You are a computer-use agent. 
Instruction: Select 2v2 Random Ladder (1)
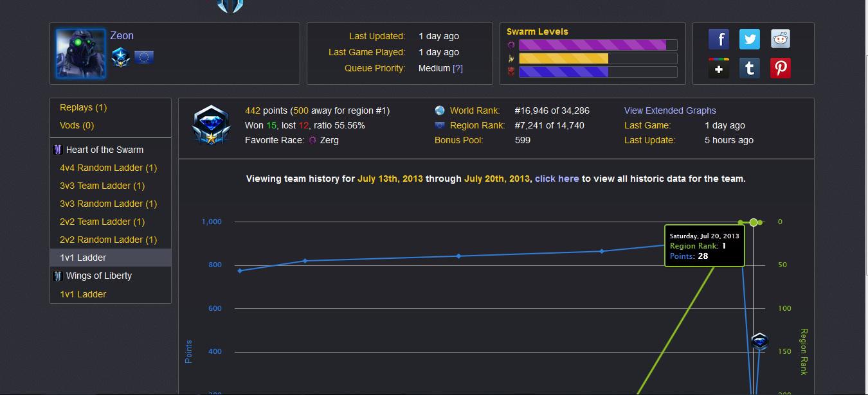click(x=109, y=240)
